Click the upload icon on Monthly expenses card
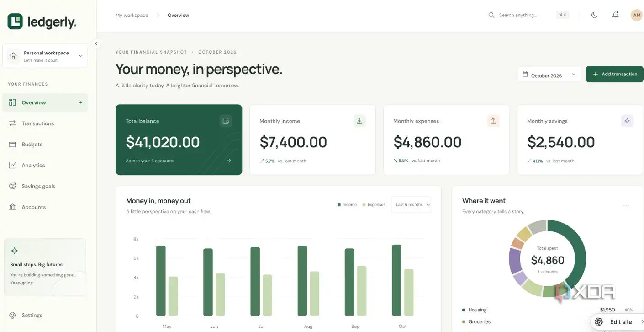Screen dimensions: 644x332 (493, 121)
